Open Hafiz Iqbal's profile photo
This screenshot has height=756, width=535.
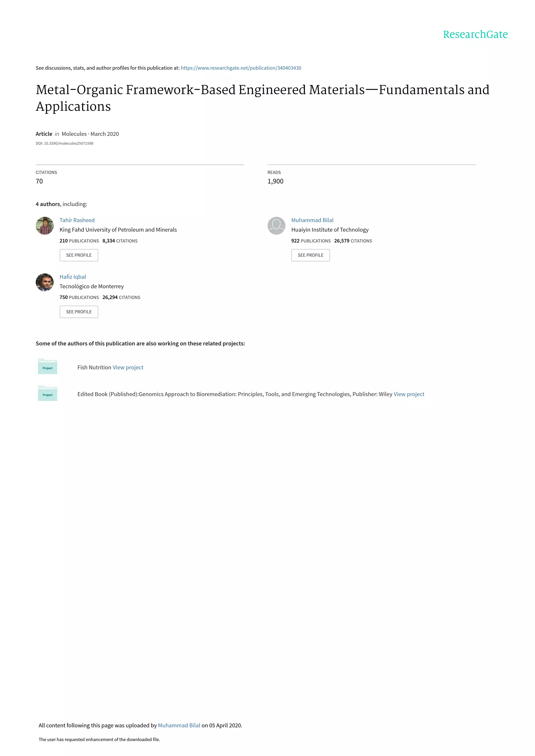(44, 282)
